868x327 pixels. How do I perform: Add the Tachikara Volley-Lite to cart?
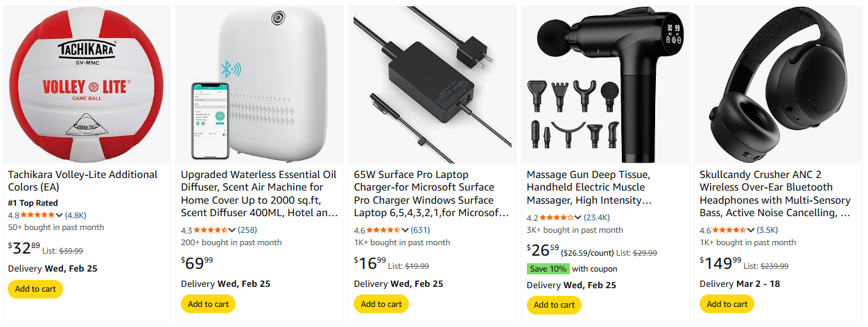(x=35, y=289)
